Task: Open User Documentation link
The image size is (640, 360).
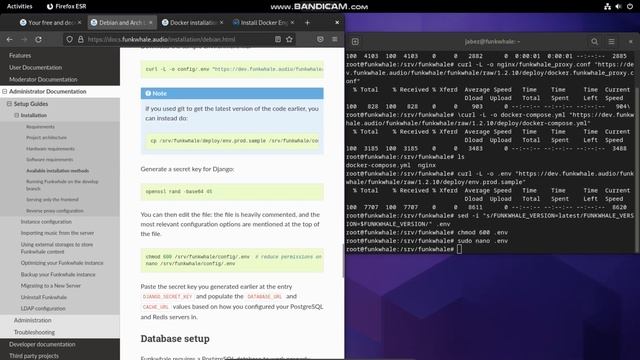Action: pos(36,67)
